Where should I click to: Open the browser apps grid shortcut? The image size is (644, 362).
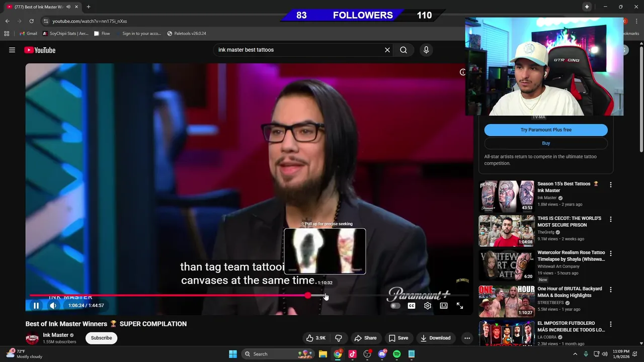[x=7, y=34]
